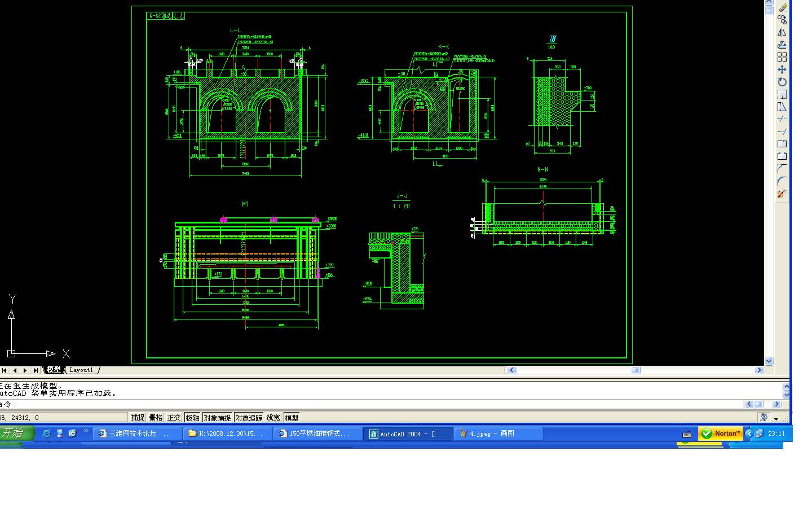Switch to the Layout1 tab
Image resolution: width=812 pixels, height=508 pixels.
pyautogui.click(x=82, y=370)
